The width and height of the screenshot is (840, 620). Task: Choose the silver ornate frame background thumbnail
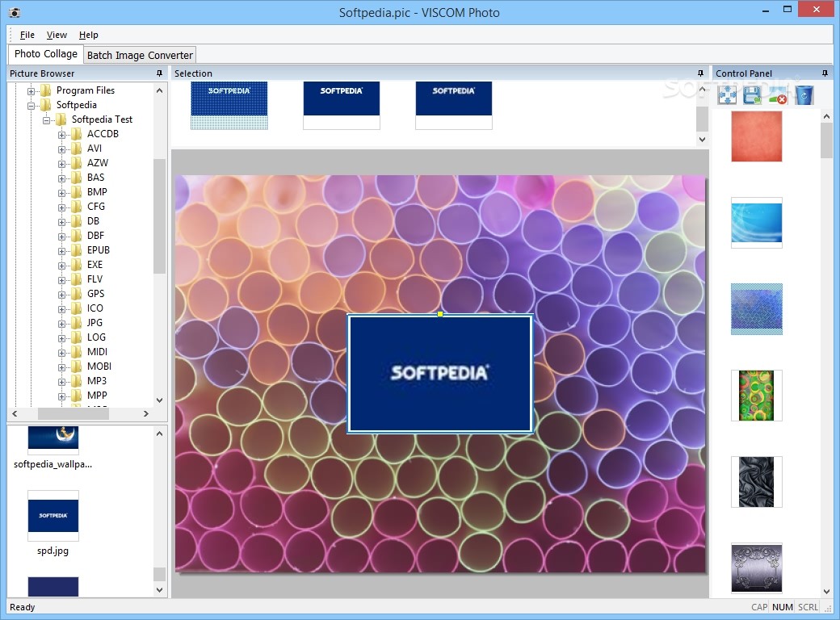(757, 568)
